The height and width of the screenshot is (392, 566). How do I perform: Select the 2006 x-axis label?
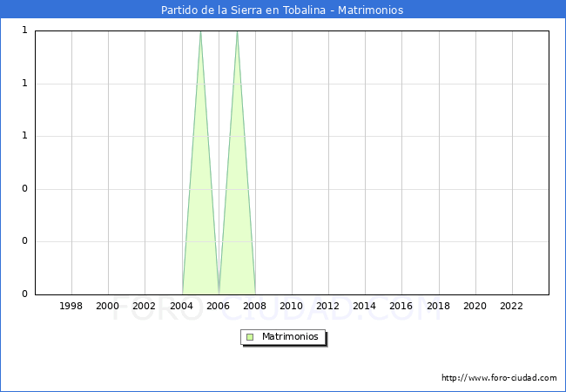pyautogui.click(x=218, y=306)
